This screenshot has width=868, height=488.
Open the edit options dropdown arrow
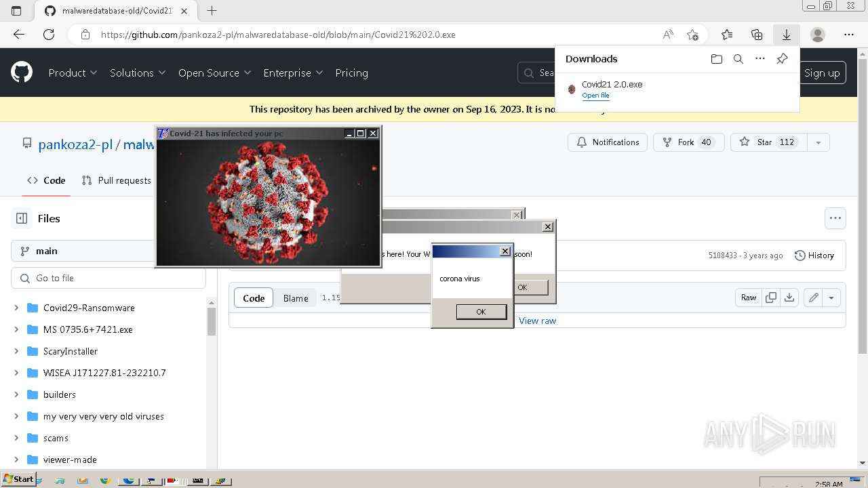tap(831, 298)
